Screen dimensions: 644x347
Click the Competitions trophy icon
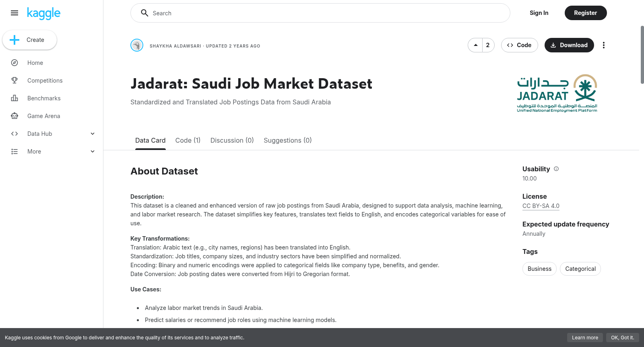click(x=14, y=81)
